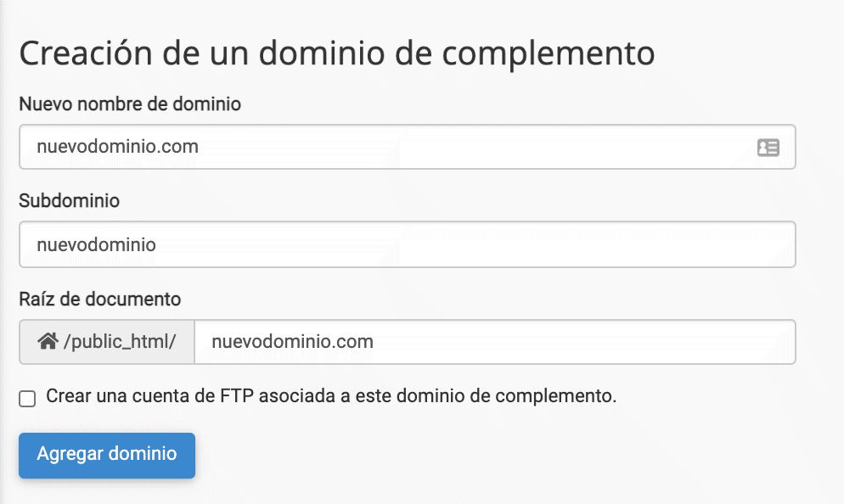This screenshot has width=844, height=504.
Task: Click the contact card autofill icon
Action: pos(768,148)
